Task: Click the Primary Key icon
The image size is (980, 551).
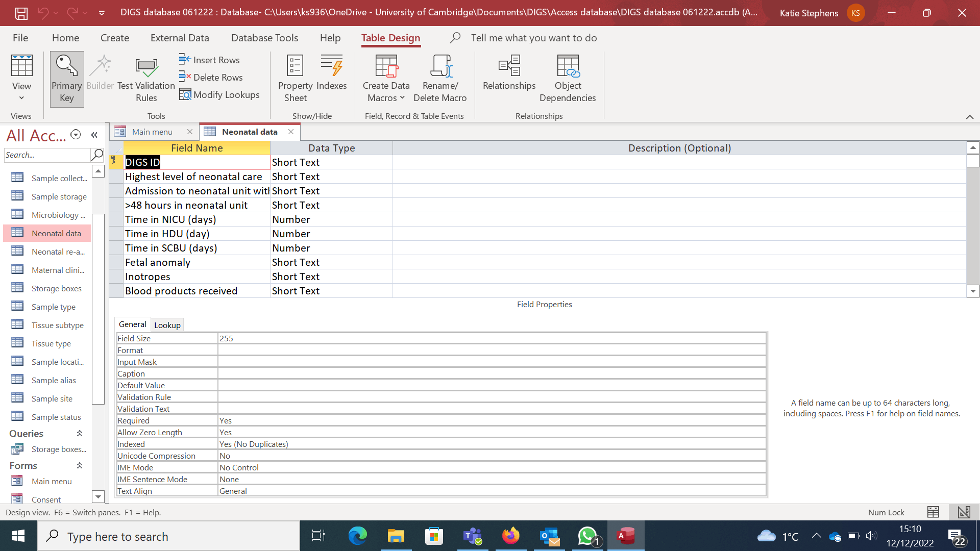Action: point(66,66)
